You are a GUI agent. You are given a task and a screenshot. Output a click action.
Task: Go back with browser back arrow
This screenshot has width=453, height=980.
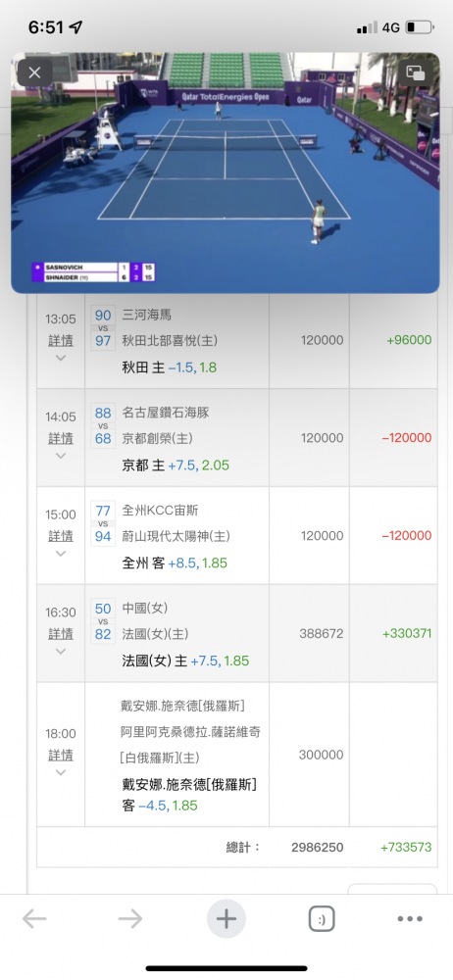(34, 919)
